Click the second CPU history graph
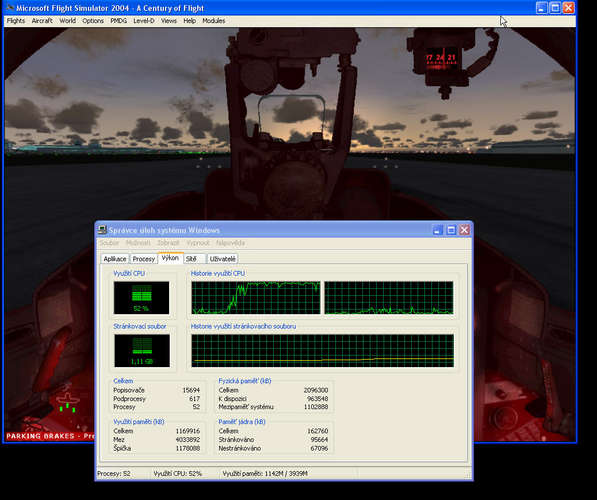The width and height of the screenshot is (597, 500). [x=389, y=298]
